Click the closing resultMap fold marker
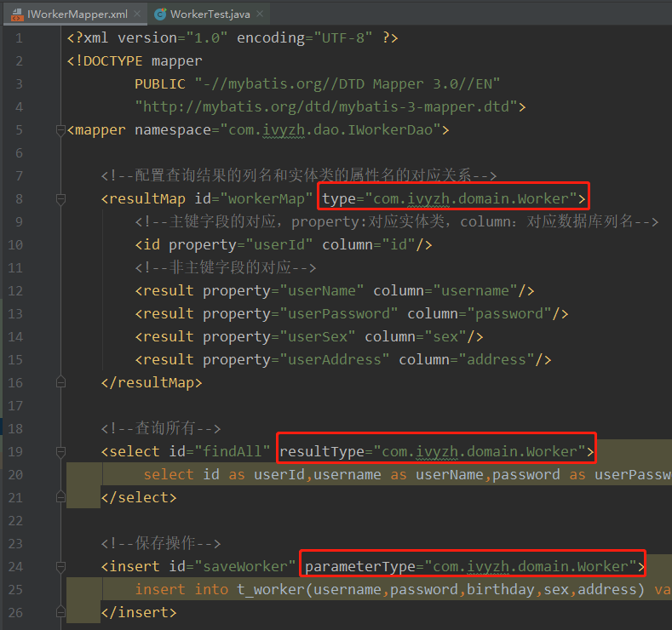 60,382
